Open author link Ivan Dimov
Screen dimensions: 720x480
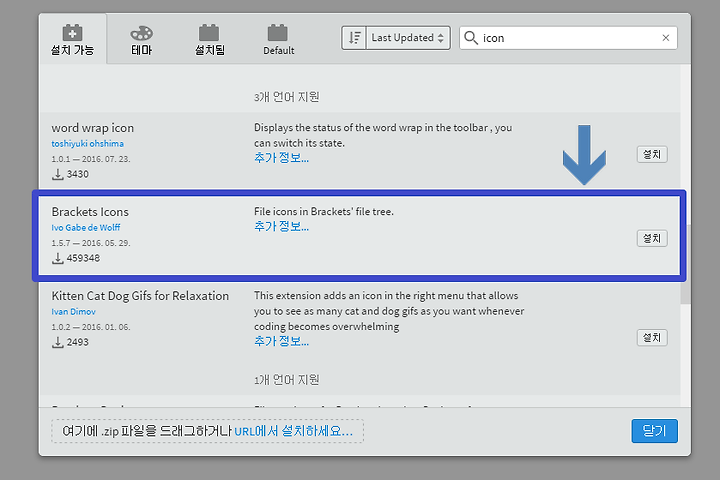[x=73, y=312]
